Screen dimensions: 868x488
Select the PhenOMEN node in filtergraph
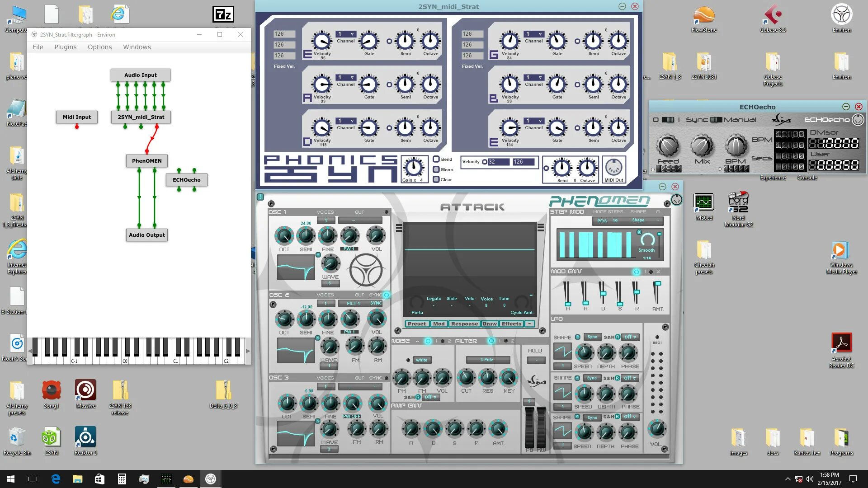147,161
